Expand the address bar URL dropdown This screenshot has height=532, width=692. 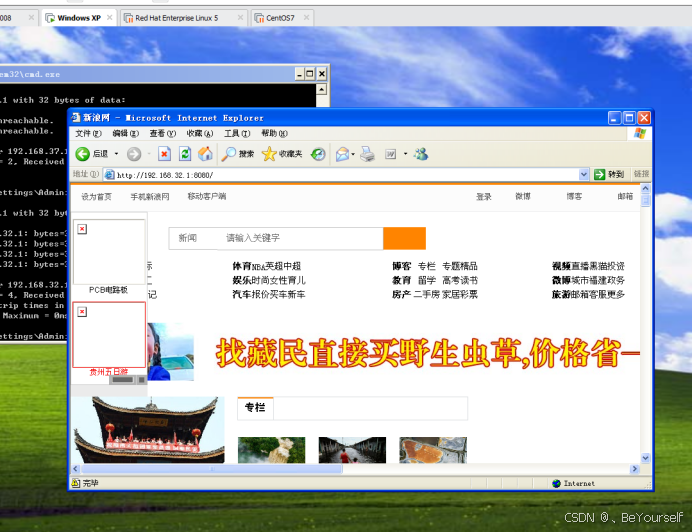pos(583,174)
